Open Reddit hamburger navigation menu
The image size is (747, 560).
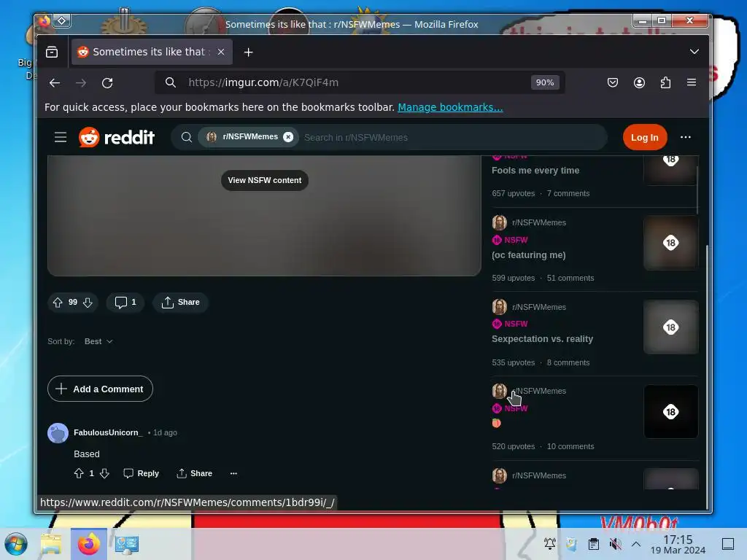point(61,137)
